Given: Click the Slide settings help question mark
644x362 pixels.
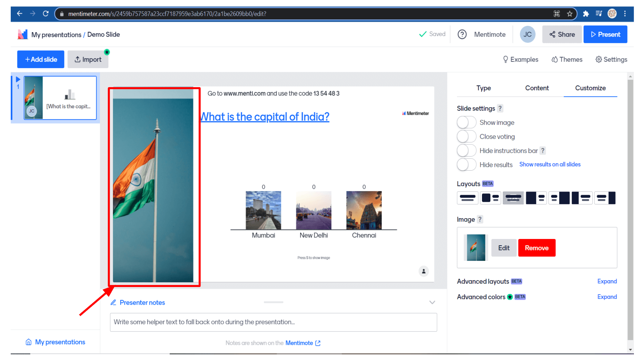Looking at the screenshot, I should (x=500, y=108).
